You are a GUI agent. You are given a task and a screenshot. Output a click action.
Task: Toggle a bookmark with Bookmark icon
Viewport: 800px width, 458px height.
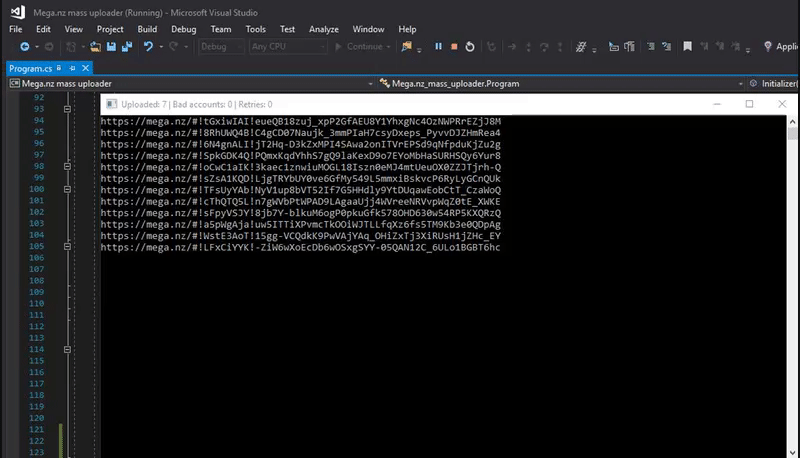(687, 46)
